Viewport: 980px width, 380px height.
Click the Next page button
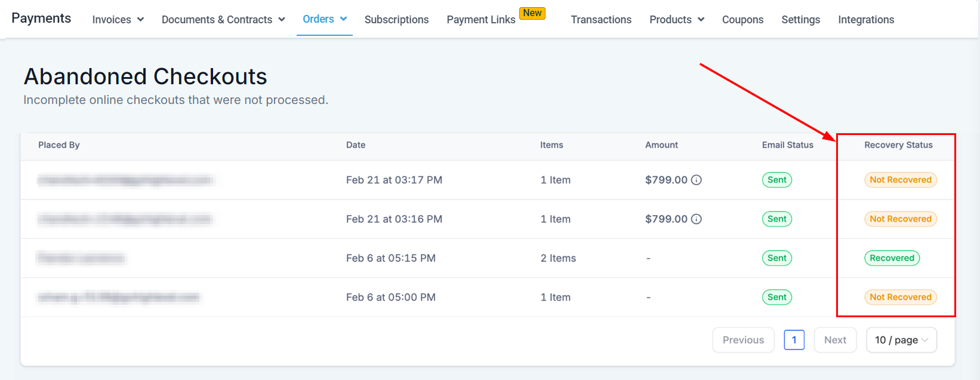(x=834, y=340)
